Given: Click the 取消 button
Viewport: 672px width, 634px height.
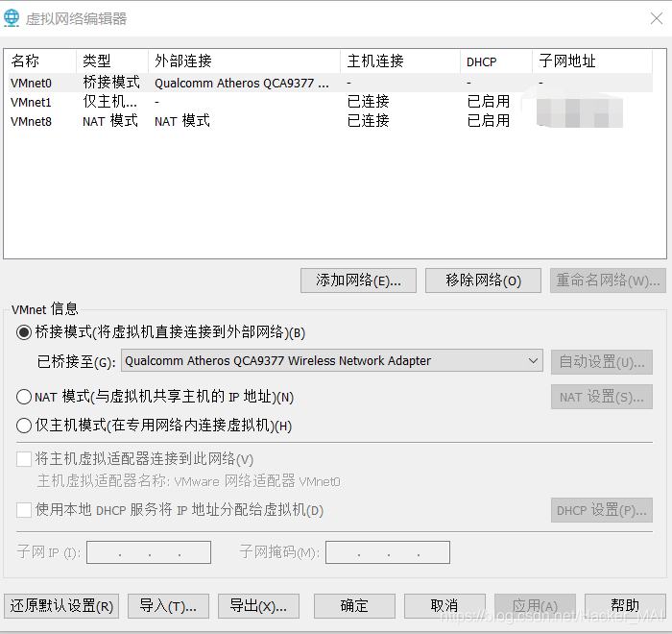Looking at the screenshot, I should tap(444, 606).
